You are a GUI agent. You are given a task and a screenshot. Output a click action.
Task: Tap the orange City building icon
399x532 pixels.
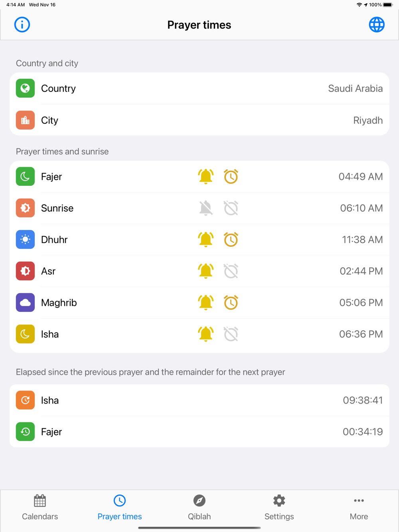[x=25, y=120]
